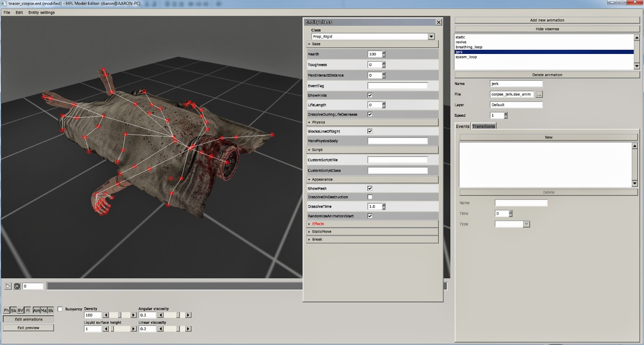
Task: Click events list scroll up arrow
Action: pos(635,146)
